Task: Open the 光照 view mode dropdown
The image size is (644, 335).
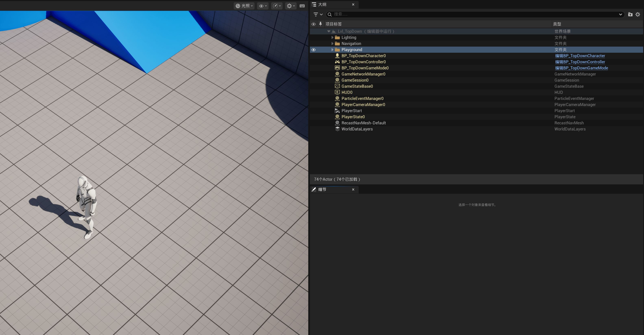Action: tap(244, 6)
